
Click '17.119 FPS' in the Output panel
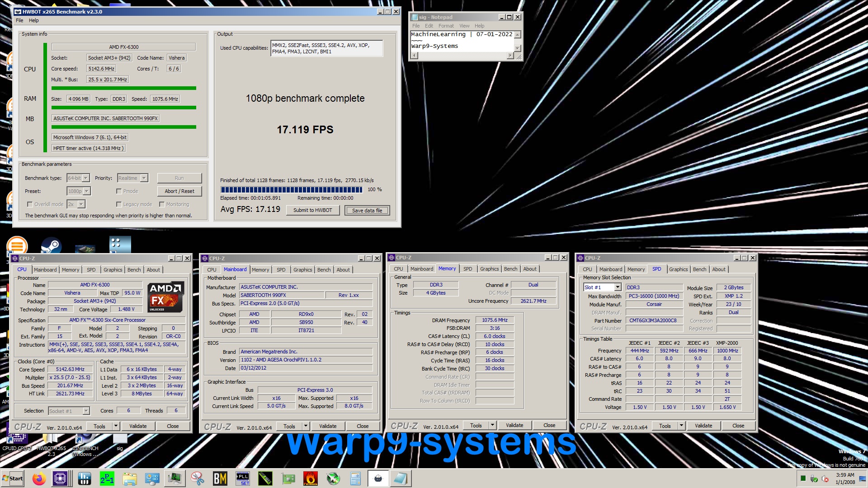(x=305, y=130)
